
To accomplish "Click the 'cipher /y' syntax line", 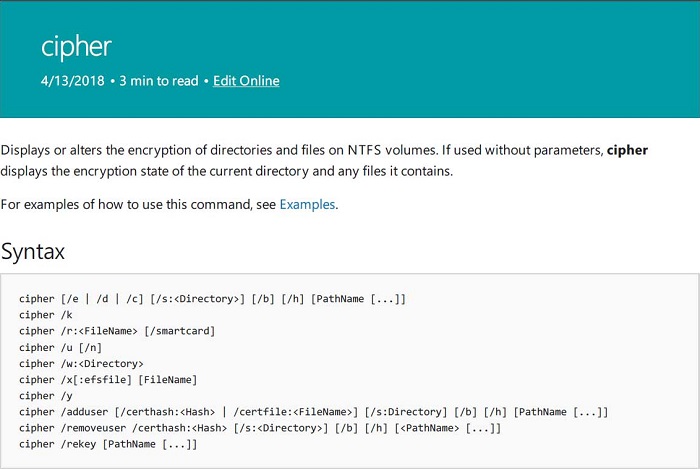I will tap(46, 396).
